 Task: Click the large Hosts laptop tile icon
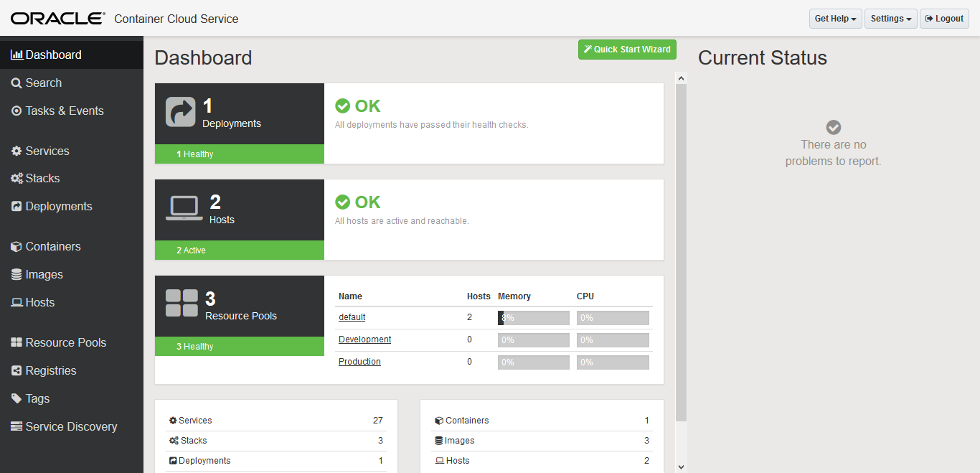[x=184, y=208]
